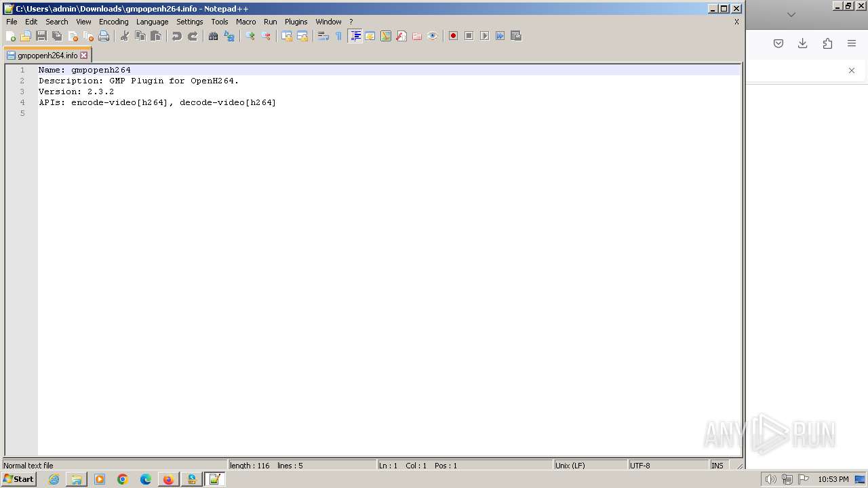This screenshot has width=868, height=488.
Task: Open the Search menu
Action: pyautogui.click(x=57, y=22)
